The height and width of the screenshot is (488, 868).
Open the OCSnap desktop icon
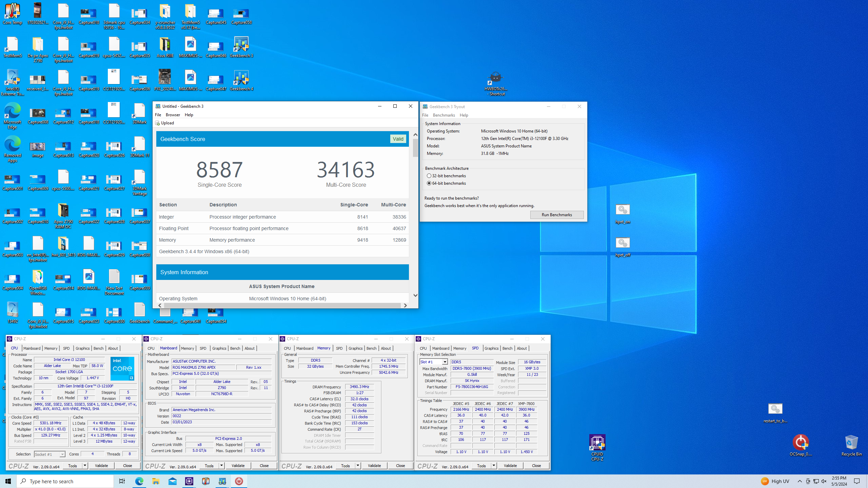pos(801,445)
